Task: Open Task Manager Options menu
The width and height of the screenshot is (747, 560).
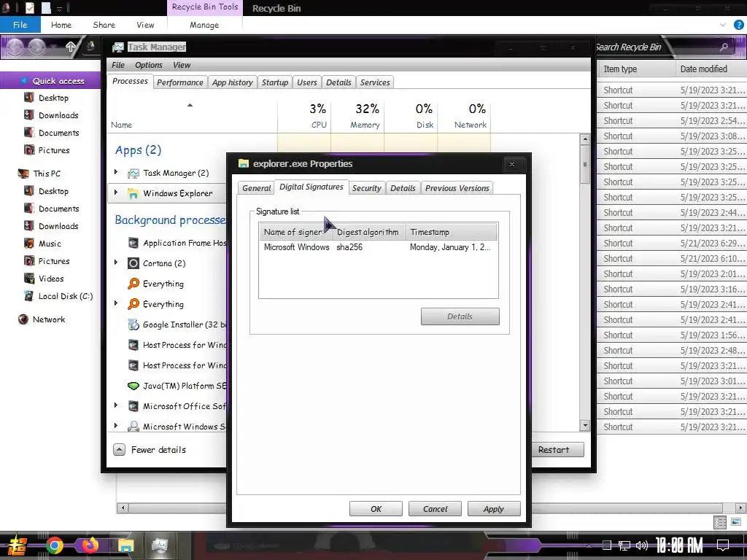Action: pos(149,65)
